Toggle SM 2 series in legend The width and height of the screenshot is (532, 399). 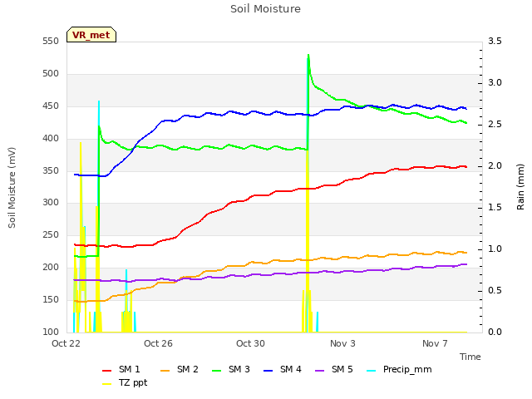180,369
